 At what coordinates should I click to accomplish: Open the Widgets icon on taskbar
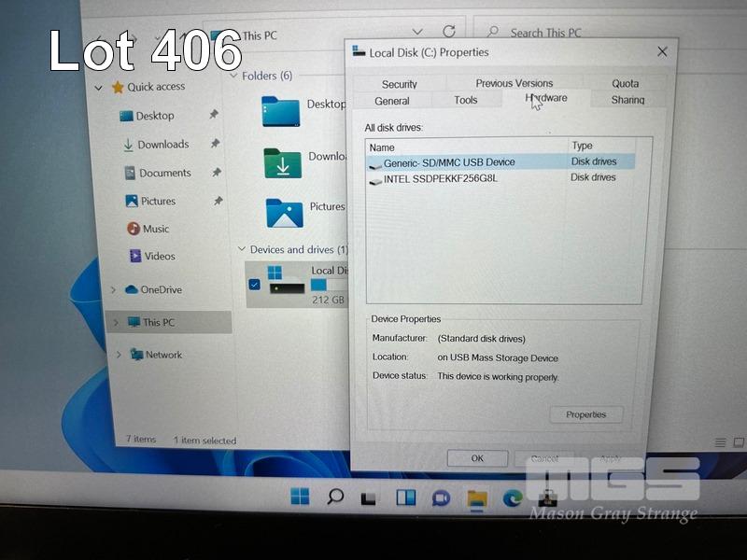[405, 497]
